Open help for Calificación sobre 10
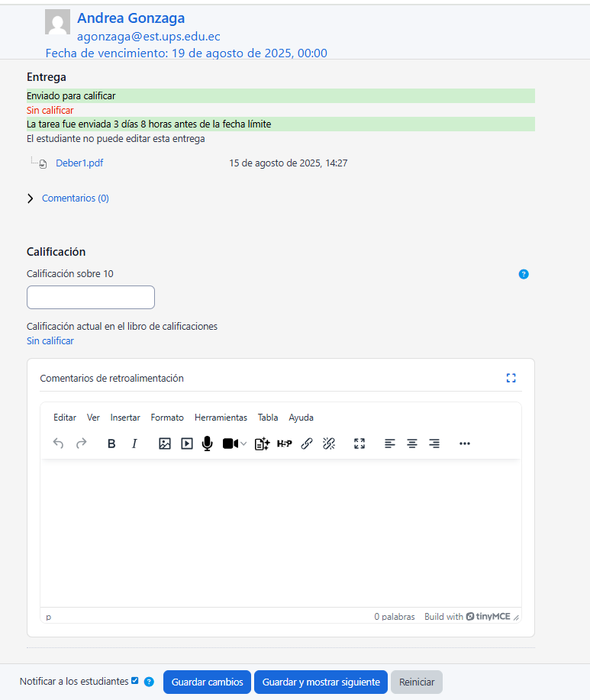Screen dimensions: 590x700 click(524, 274)
